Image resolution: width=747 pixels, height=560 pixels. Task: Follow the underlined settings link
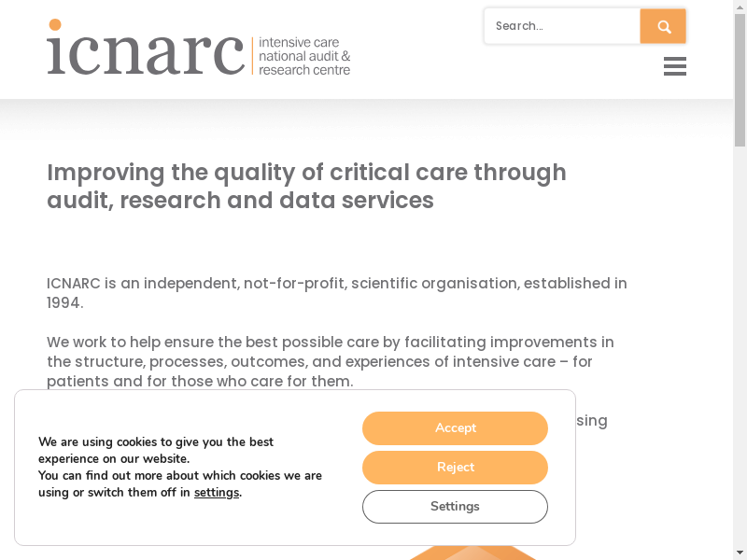[x=217, y=493]
